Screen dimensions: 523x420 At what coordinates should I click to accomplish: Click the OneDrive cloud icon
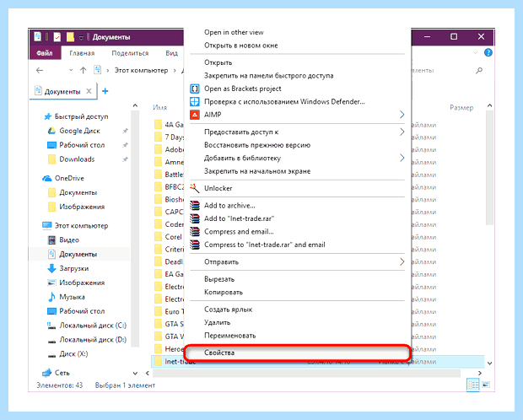(x=47, y=178)
